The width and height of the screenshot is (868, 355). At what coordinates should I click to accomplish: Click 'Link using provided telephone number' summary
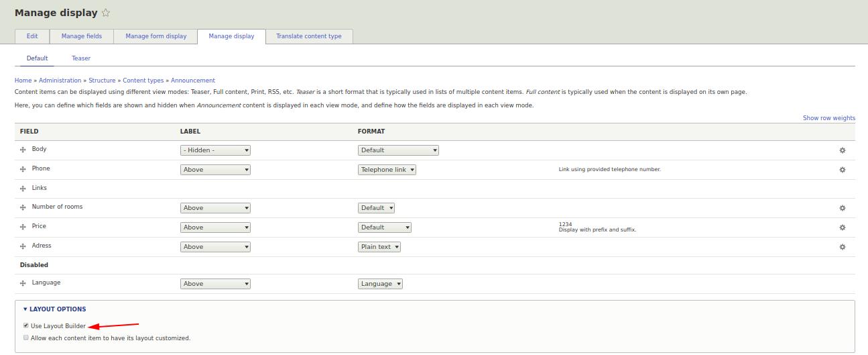pyautogui.click(x=610, y=170)
